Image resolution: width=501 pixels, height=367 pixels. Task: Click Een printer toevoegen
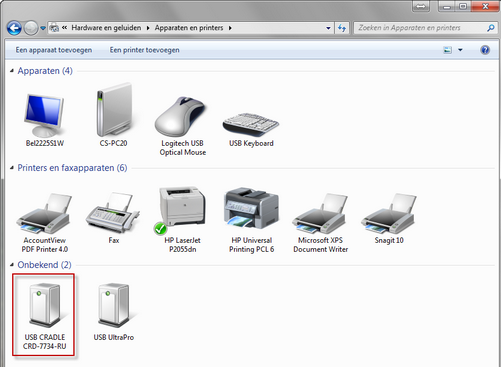(x=145, y=50)
